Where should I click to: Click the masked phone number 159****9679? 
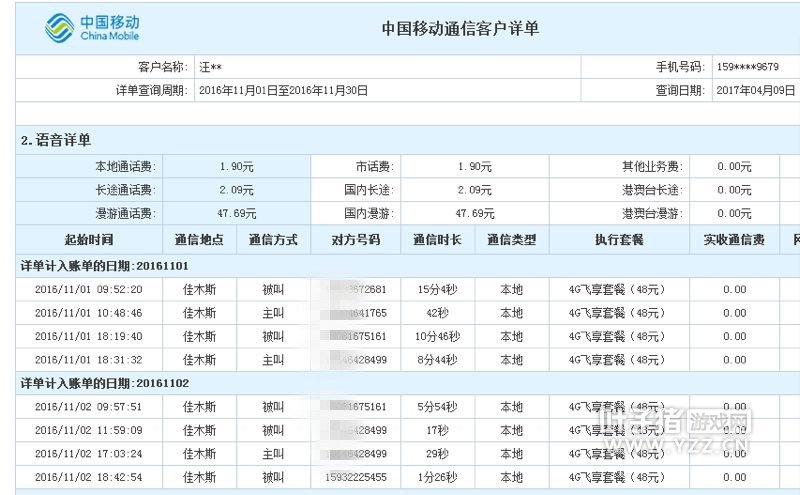pyautogui.click(x=749, y=67)
